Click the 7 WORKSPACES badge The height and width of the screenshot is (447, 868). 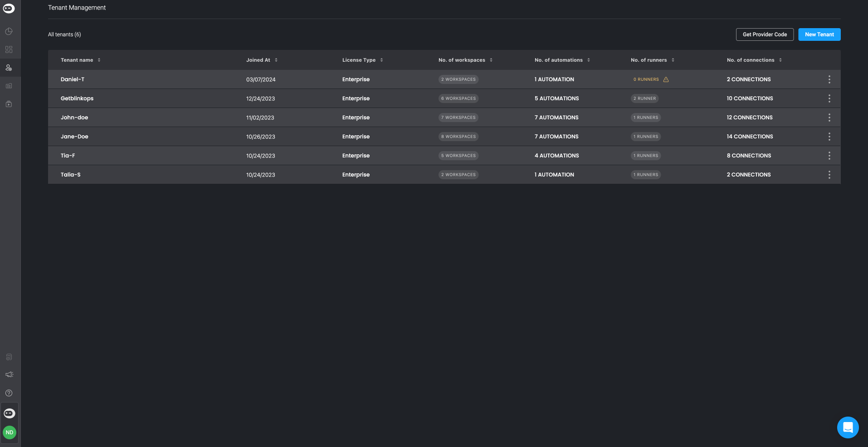click(458, 118)
